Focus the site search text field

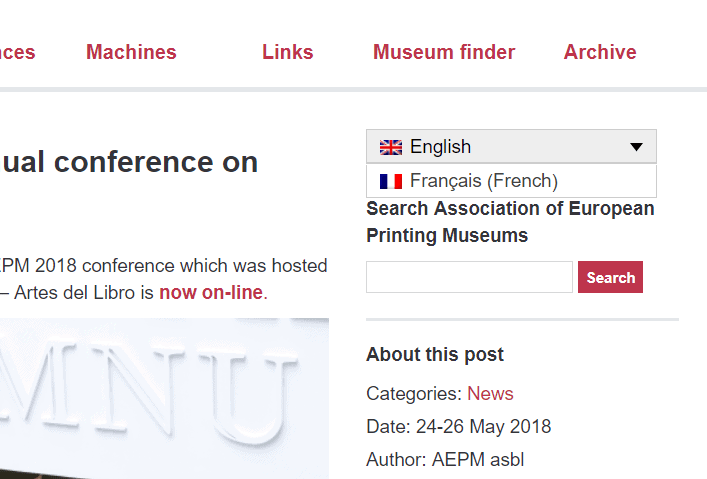pos(469,277)
